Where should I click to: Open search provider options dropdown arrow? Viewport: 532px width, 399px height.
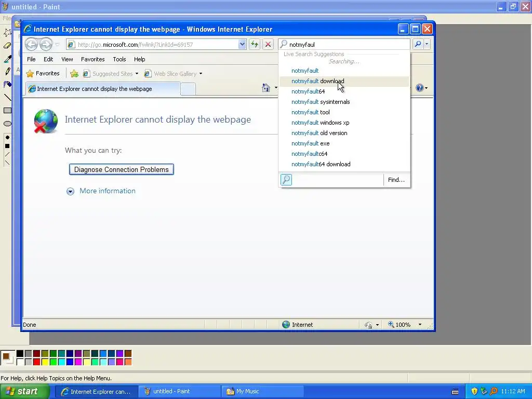click(427, 44)
